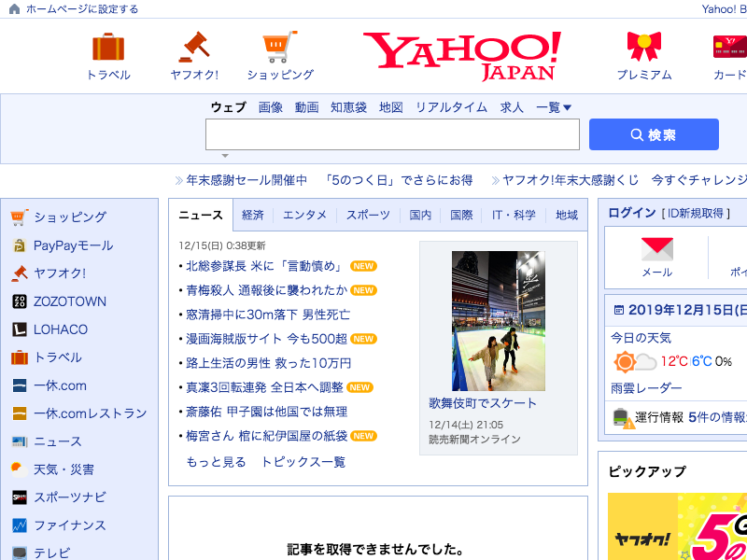Open the ヤフオク!年末大感謝くじ promo link
The image size is (747, 560).
(571, 180)
